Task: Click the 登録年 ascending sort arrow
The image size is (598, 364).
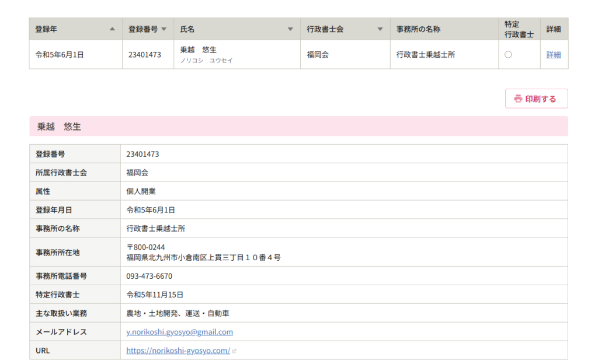Action: click(112, 29)
